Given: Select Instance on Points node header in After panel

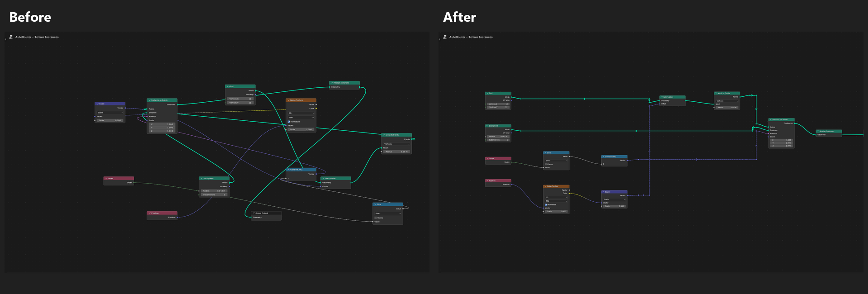Looking at the screenshot, I should [782, 119].
